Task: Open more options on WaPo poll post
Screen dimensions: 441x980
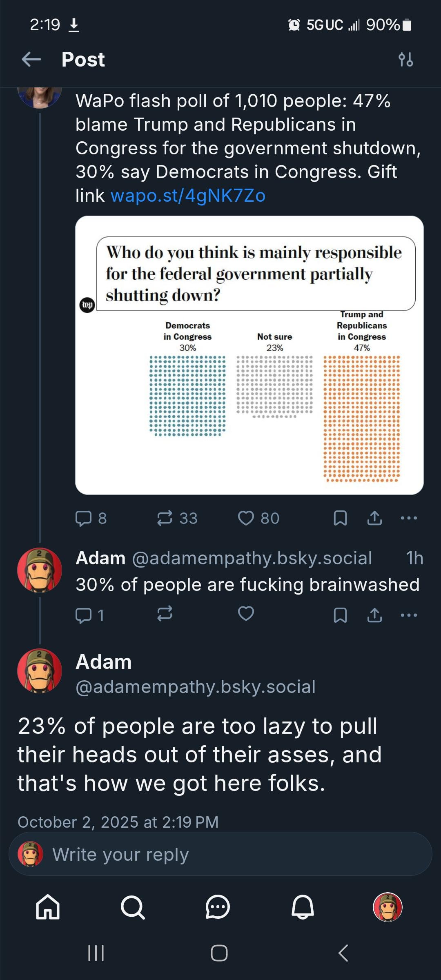Action: coord(409,518)
